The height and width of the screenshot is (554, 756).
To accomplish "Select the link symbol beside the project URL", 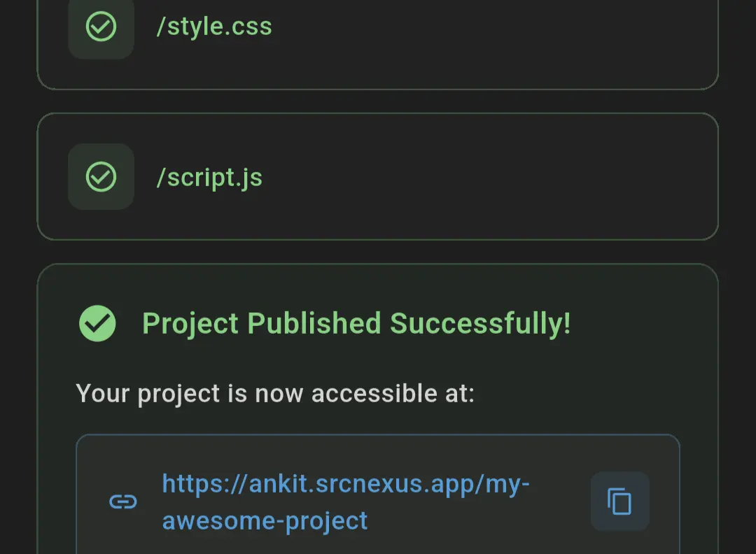I will pos(123,502).
